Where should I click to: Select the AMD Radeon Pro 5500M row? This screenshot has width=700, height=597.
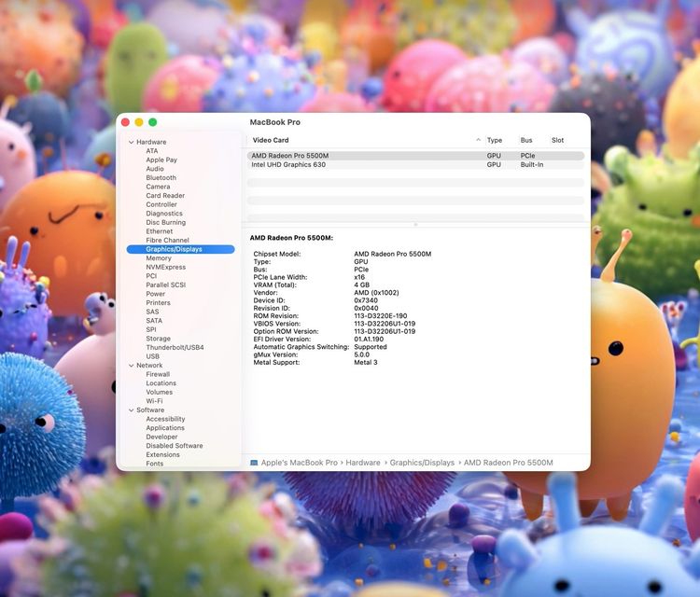coord(415,156)
